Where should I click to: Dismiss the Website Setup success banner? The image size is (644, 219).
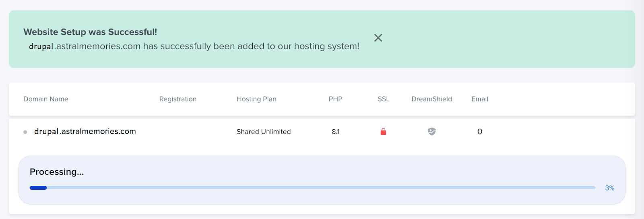point(378,38)
